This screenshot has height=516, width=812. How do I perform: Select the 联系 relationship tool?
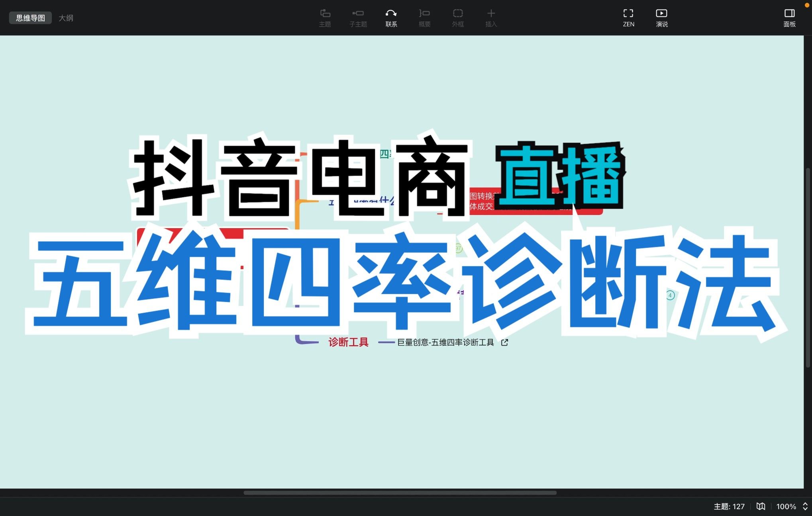click(391, 18)
